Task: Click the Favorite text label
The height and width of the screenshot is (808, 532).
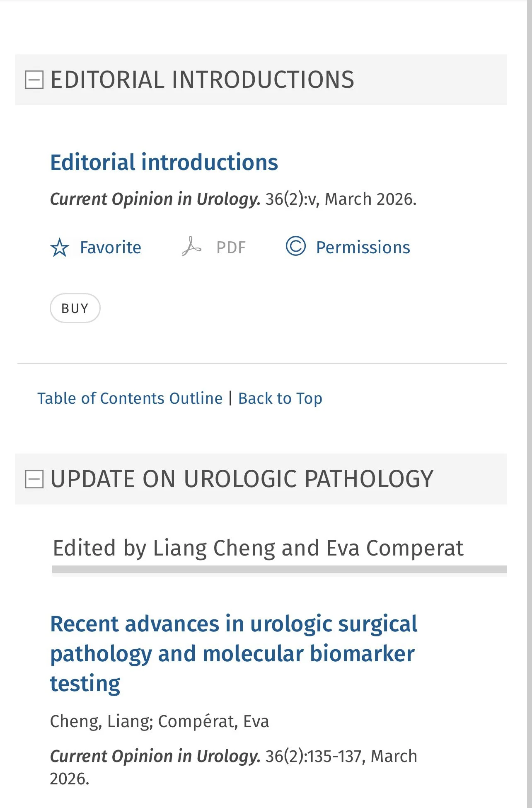Action: point(110,247)
